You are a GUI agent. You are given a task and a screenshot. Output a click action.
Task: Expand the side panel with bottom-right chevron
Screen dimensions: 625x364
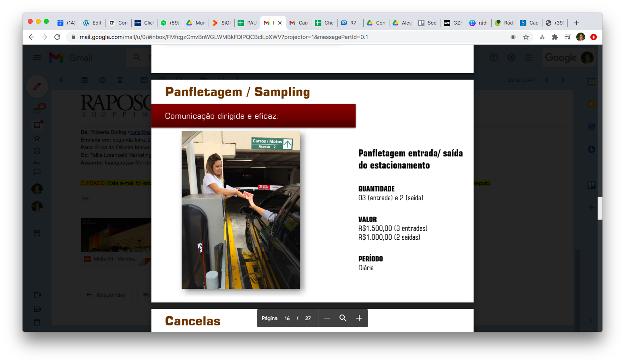591,321
